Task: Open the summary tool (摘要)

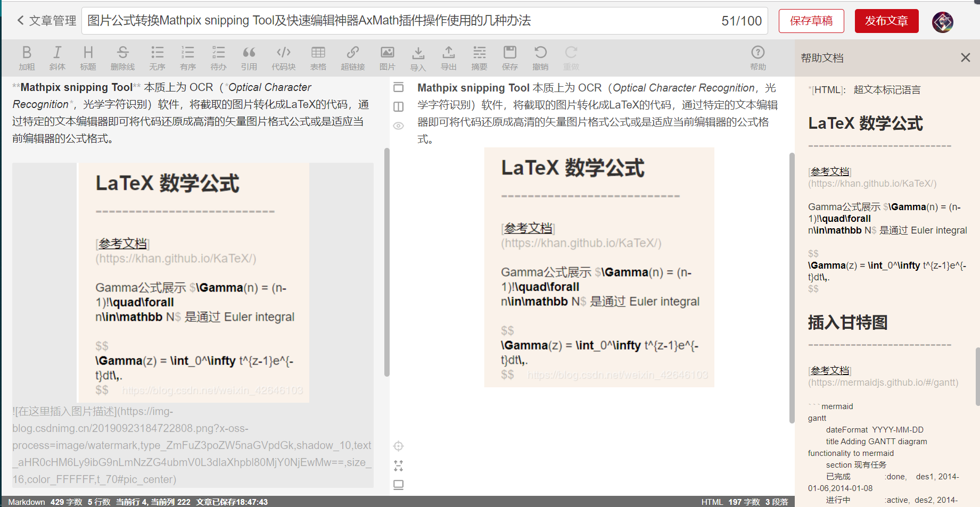Action: [479, 57]
